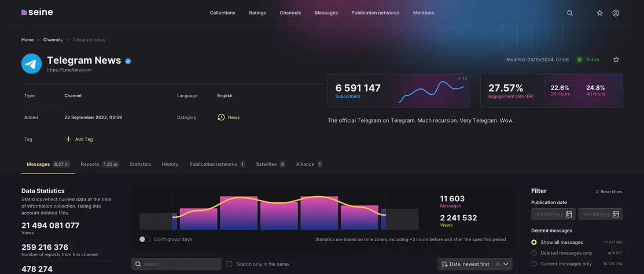The height and width of the screenshot is (274, 644).
Task: Click the News category clock icon
Action: [221, 117]
